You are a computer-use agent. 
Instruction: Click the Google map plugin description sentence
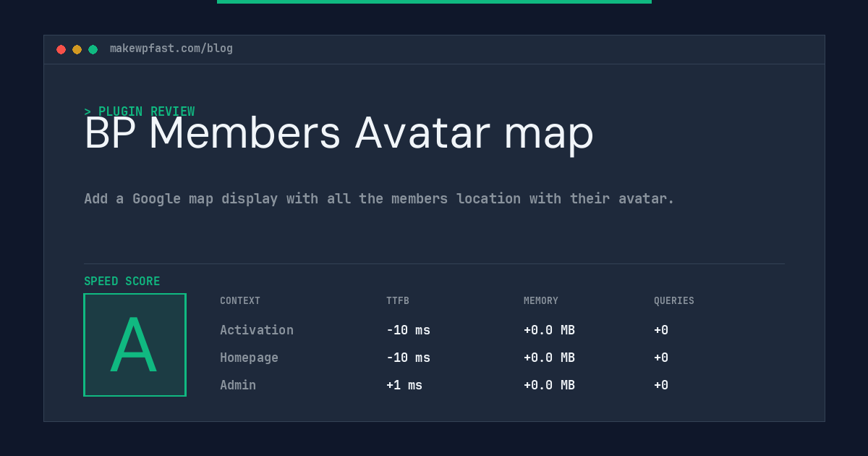click(x=379, y=198)
